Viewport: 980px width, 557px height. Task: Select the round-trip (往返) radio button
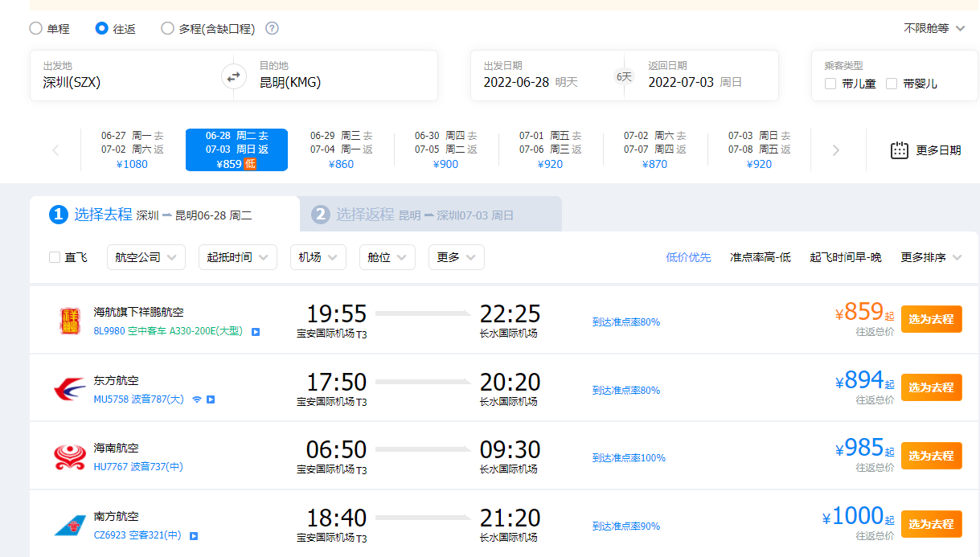[x=101, y=28]
